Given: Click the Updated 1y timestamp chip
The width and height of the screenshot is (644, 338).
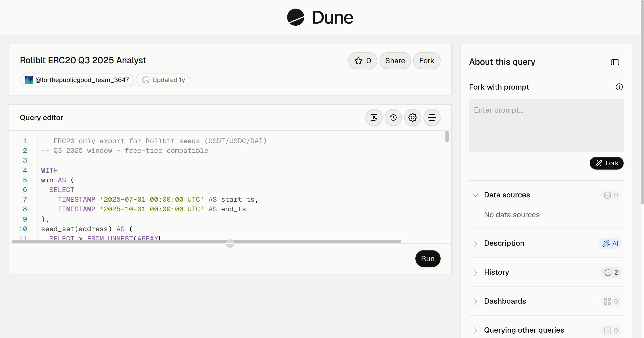Looking at the screenshot, I should click(x=163, y=80).
